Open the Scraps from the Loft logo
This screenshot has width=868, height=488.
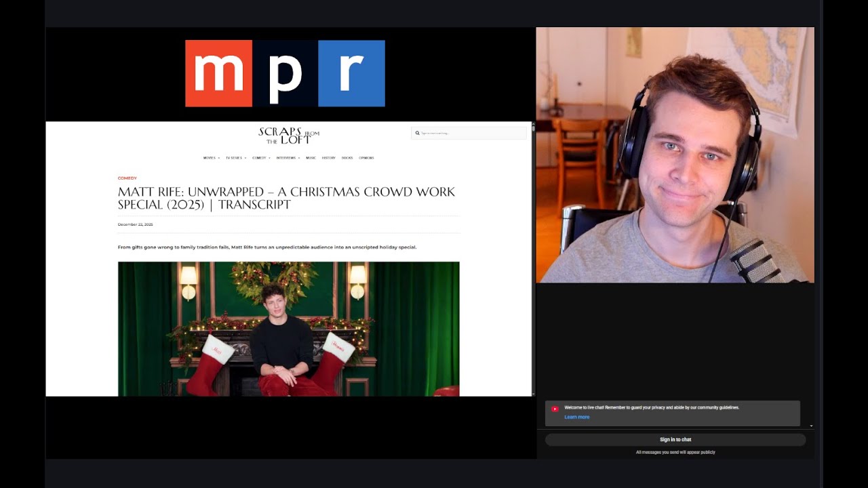(288, 135)
